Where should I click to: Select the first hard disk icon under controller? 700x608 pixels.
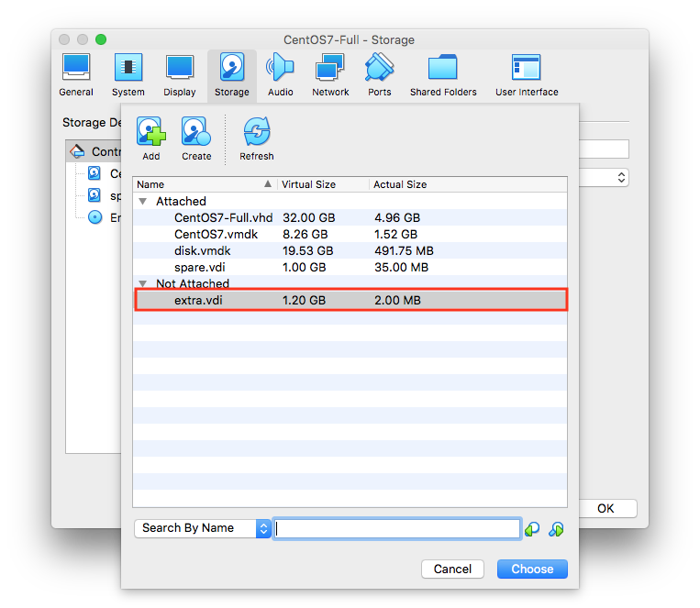(94, 172)
